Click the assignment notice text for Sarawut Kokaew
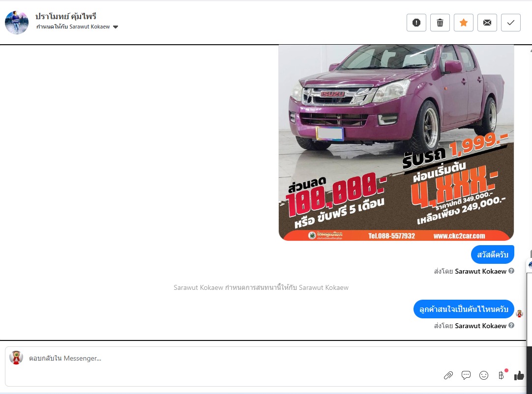This screenshot has height=394, width=532. coord(261,287)
